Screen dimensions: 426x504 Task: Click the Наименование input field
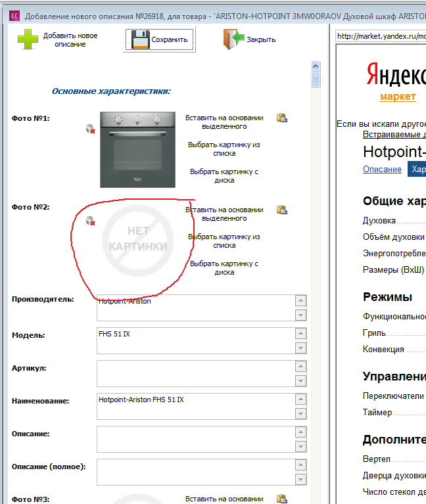(x=196, y=406)
